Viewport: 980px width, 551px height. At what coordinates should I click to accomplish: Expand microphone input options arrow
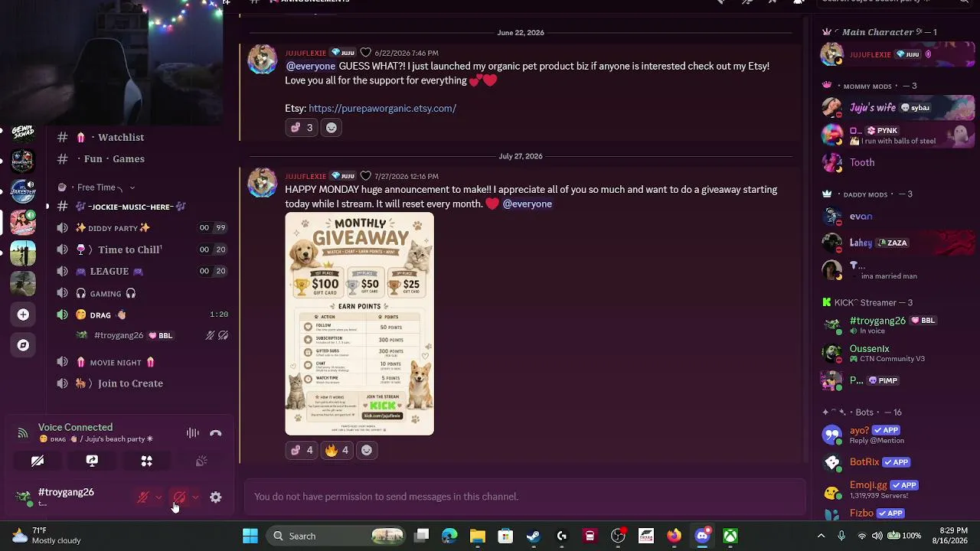point(158,497)
